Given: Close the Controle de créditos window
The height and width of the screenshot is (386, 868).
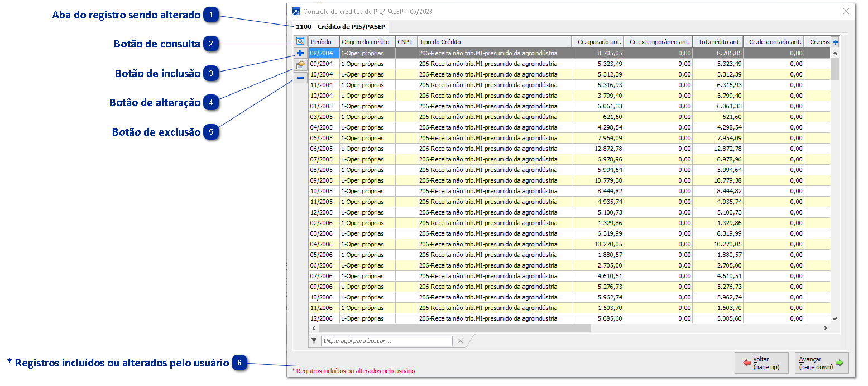Looking at the screenshot, I should tap(846, 11).
